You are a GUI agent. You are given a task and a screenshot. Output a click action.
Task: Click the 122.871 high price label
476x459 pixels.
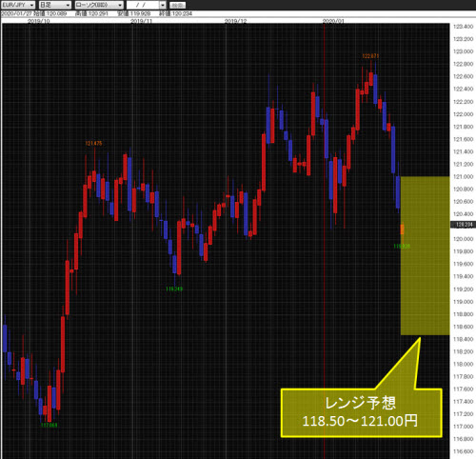(370, 56)
